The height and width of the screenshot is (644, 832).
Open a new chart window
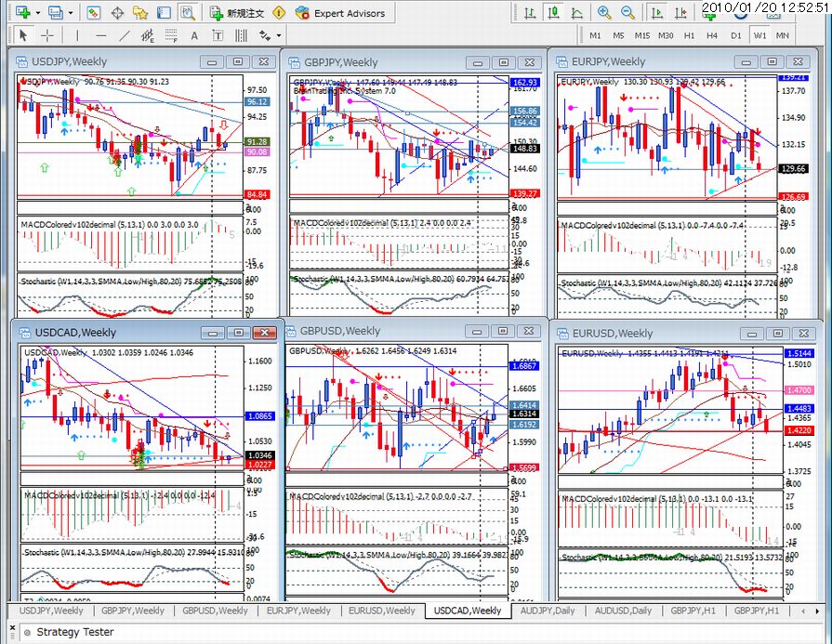(x=22, y=13)
